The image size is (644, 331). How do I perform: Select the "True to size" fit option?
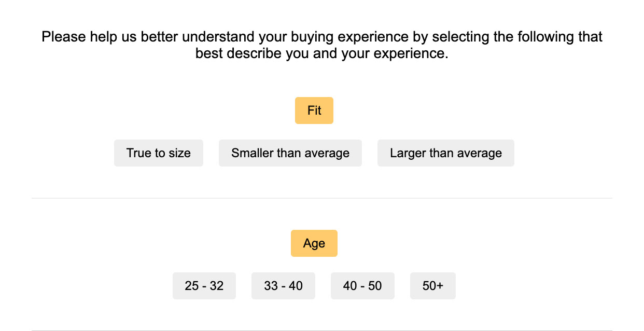point(159,153)
